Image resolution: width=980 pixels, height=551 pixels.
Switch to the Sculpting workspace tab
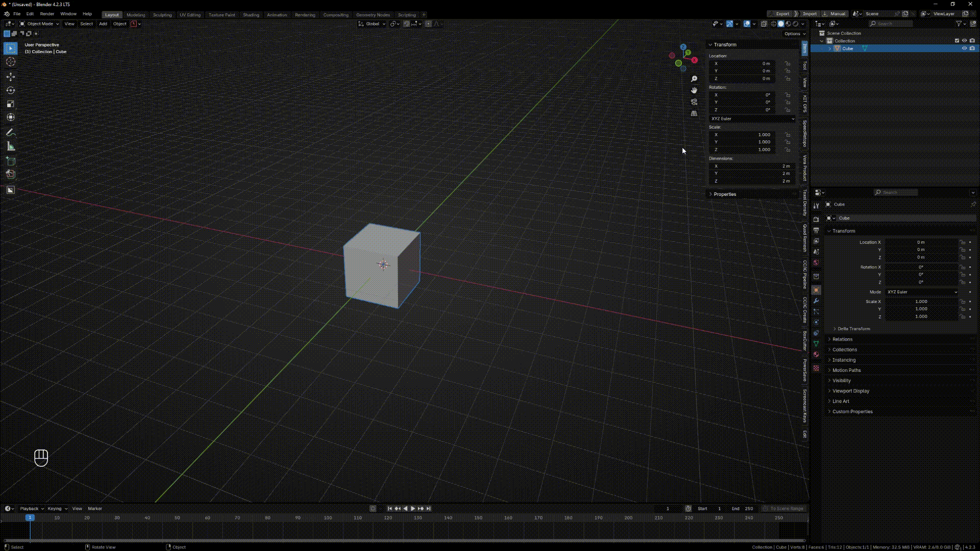click(x=162, y=15)
